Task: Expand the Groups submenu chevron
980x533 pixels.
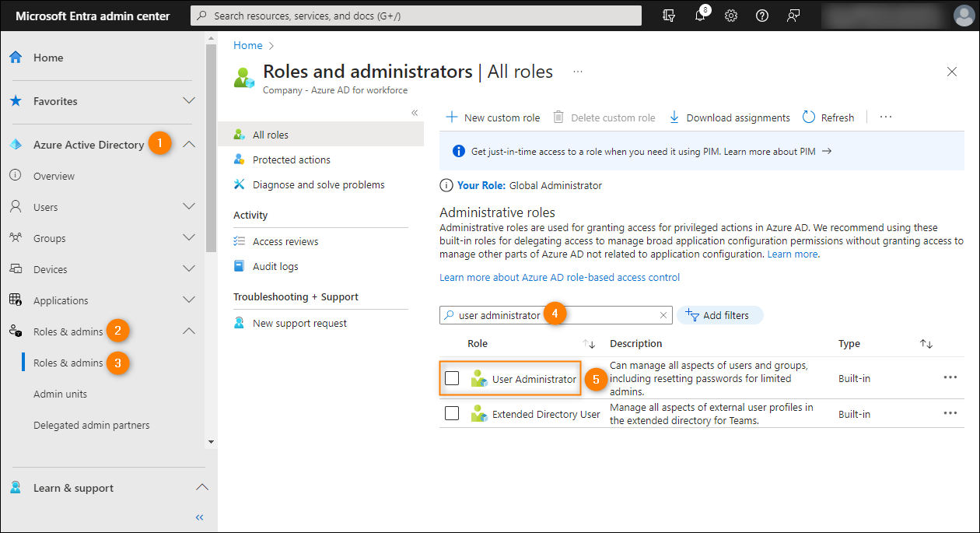Action: click(x=189, y=237)
